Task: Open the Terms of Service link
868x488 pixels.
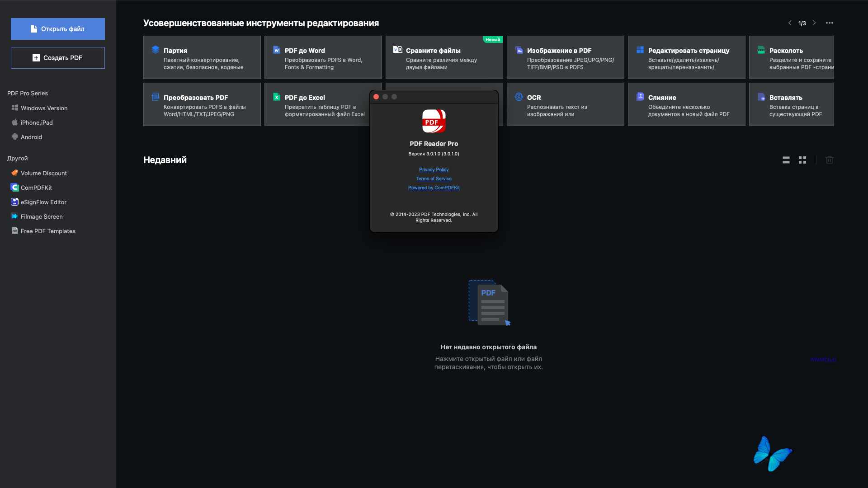Action: 434,179
